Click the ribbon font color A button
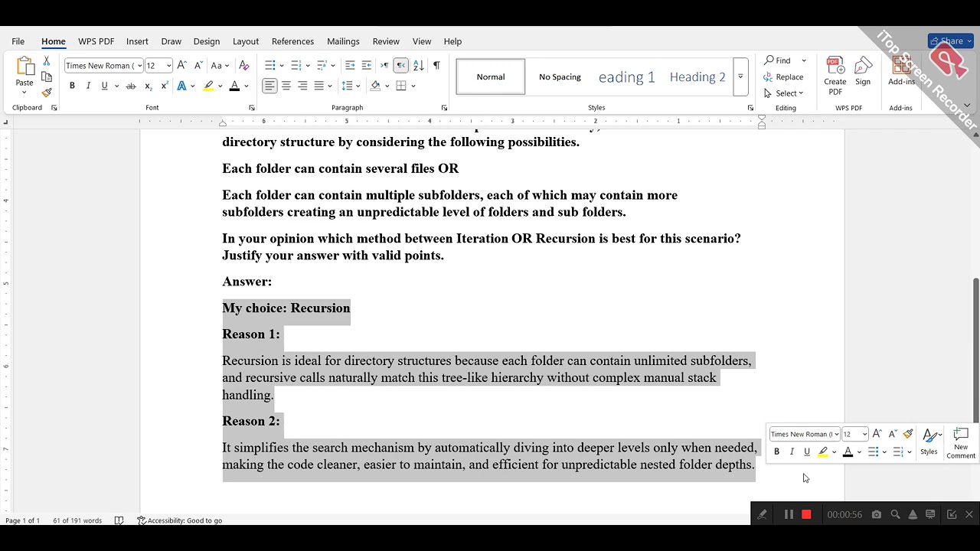This screenshot has height=551, width=980. 234,86
